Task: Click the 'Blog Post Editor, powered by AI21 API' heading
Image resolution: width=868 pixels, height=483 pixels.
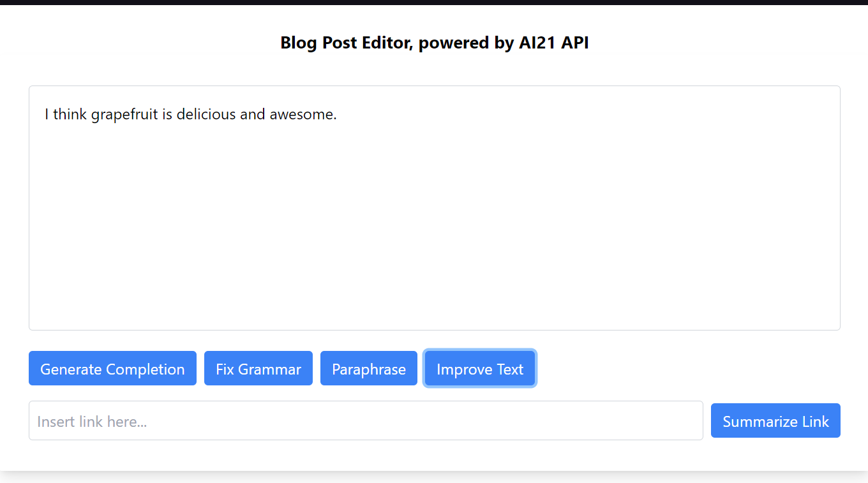Action: (x=435, y=43)
